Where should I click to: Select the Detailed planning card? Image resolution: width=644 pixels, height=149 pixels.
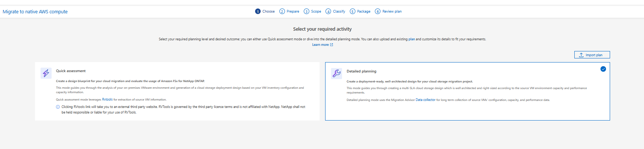(467, 91)
